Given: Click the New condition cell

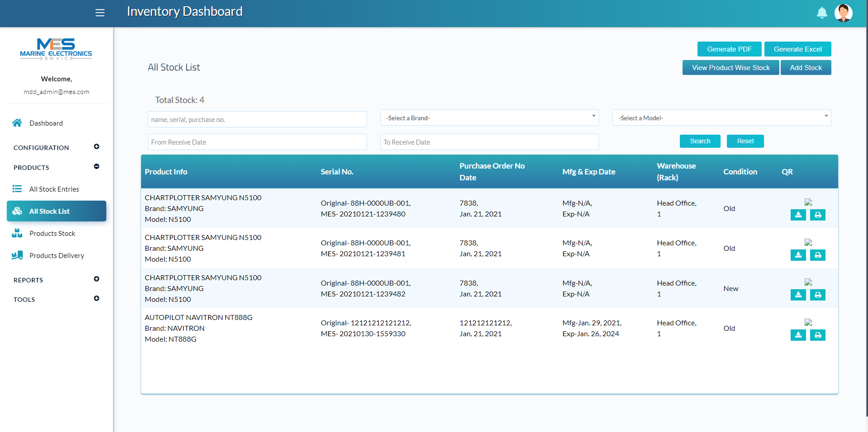Looking at the screenshot, I should coord(730,288).
